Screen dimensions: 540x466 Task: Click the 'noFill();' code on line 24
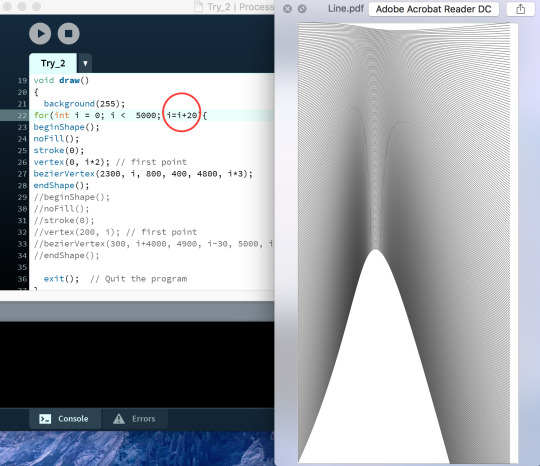(56, 139)
